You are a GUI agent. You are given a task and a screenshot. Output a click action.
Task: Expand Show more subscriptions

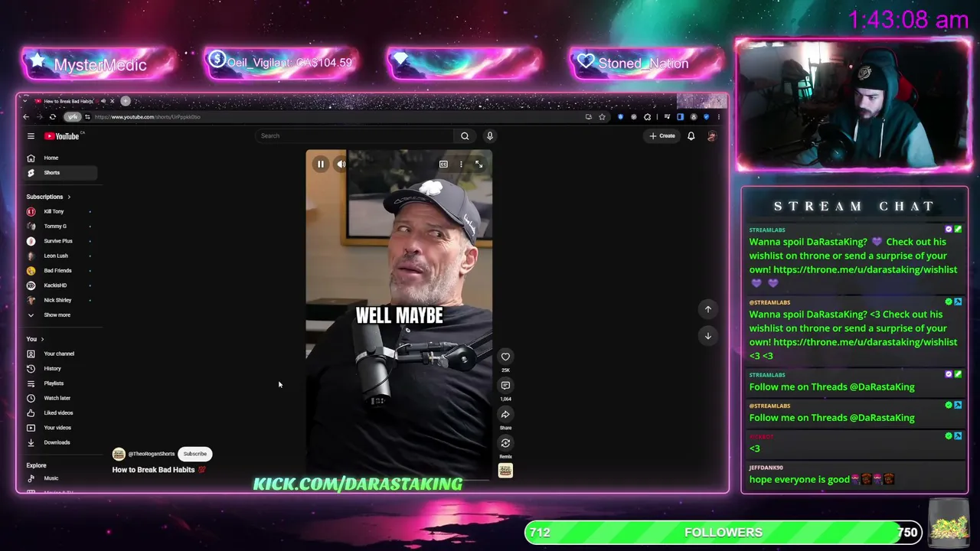pos(60,315)
